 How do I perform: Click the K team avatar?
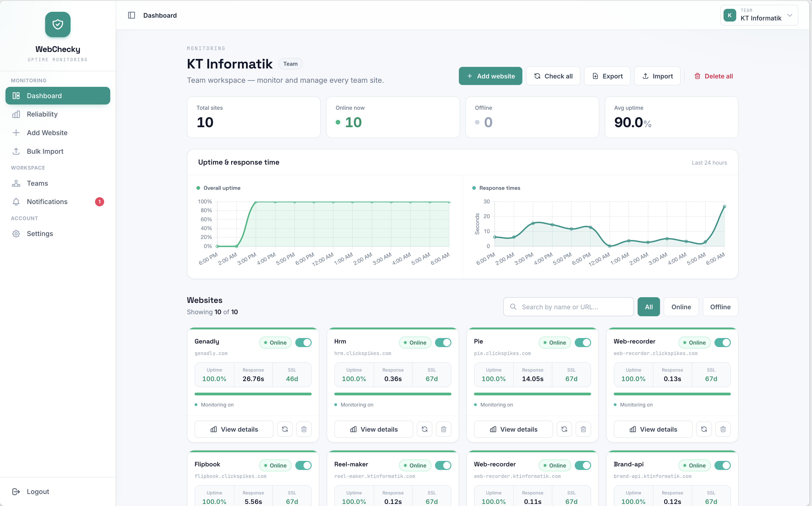click(730, 15)
